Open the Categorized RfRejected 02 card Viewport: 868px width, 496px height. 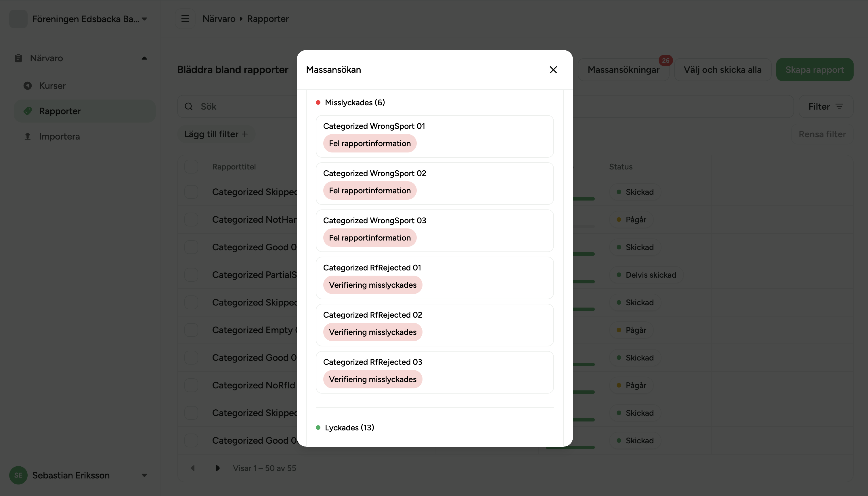click(435, 325)
